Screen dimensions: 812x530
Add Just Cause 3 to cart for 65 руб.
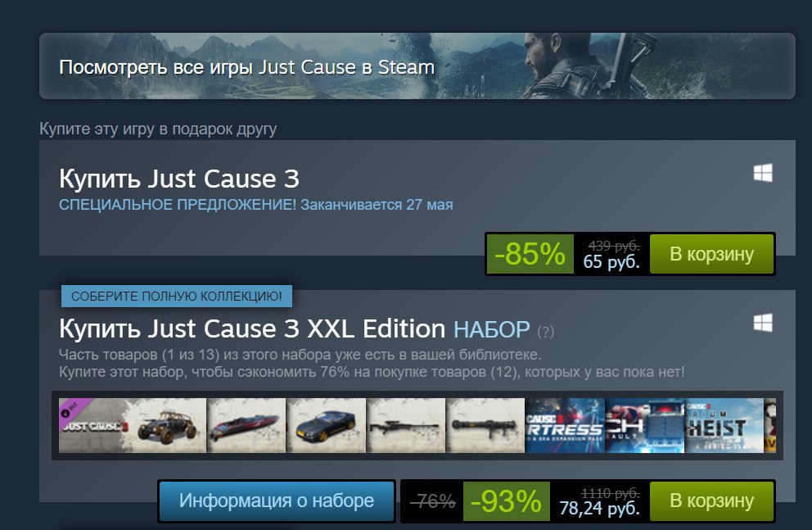coord(711,254)
